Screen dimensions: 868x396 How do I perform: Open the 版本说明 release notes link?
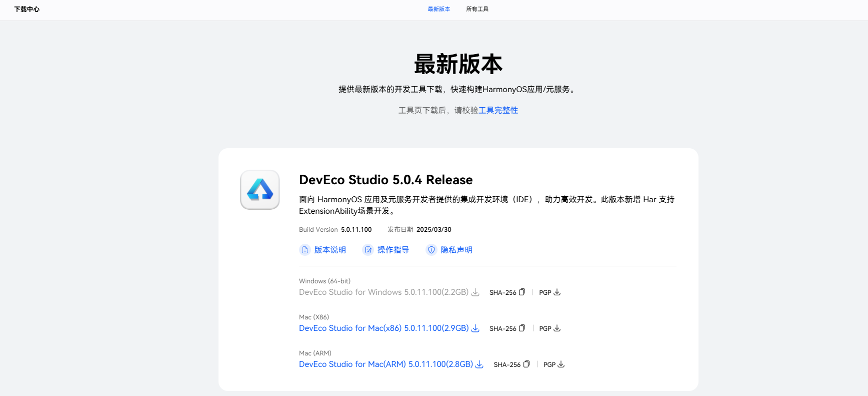pos(330,250)
